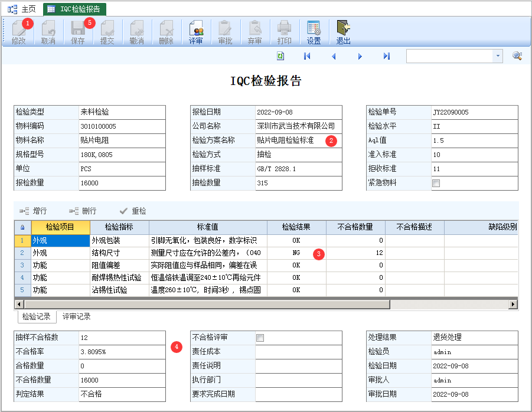Click the 责任成本 input field

[299, 352]
